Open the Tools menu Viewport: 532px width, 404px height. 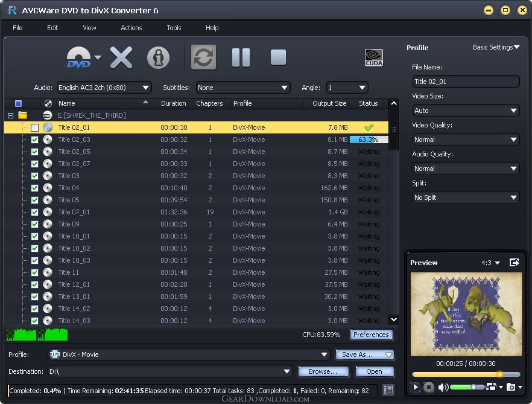click(174, 28)
